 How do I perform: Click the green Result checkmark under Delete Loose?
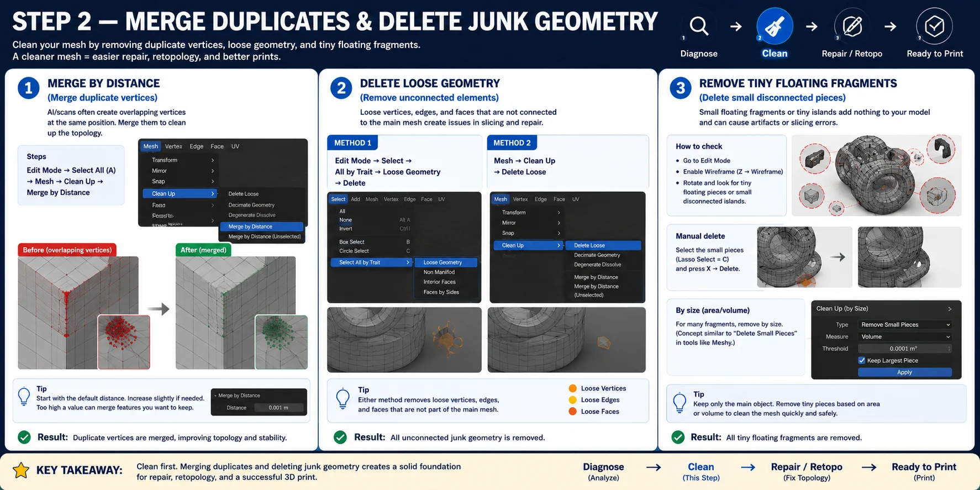point(340,438)
